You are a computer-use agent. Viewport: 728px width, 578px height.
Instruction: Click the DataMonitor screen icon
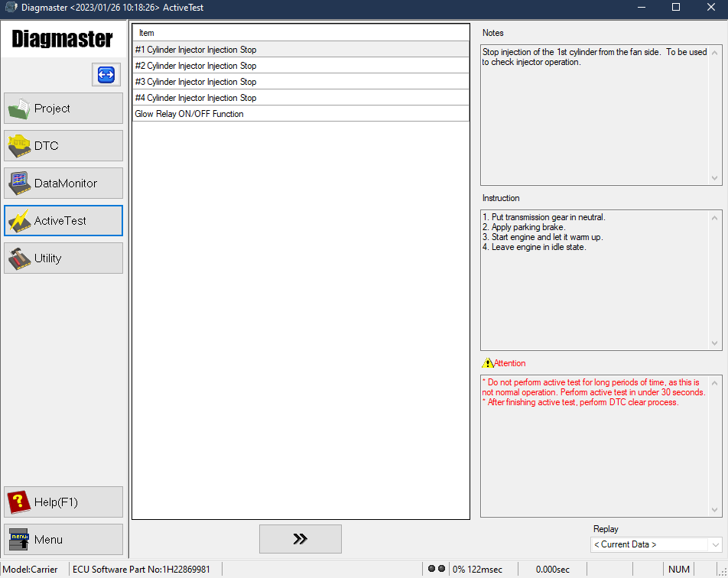[19, 183]
